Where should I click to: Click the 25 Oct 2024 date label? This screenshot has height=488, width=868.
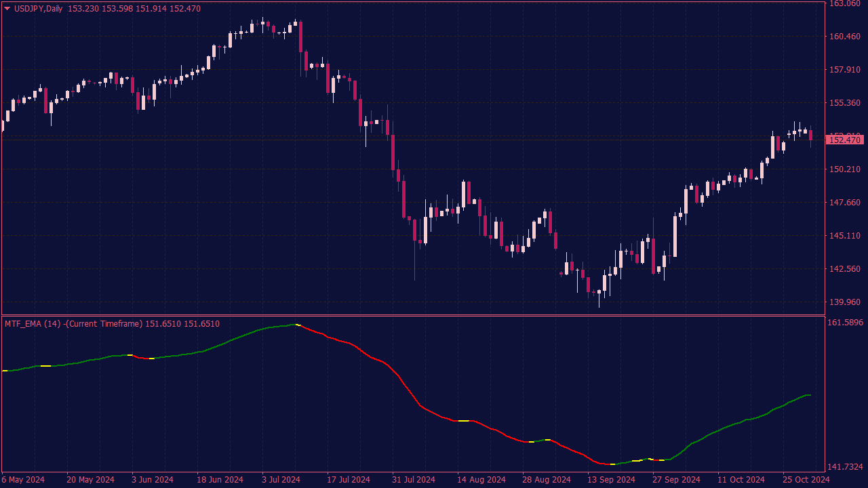point(807,480)
